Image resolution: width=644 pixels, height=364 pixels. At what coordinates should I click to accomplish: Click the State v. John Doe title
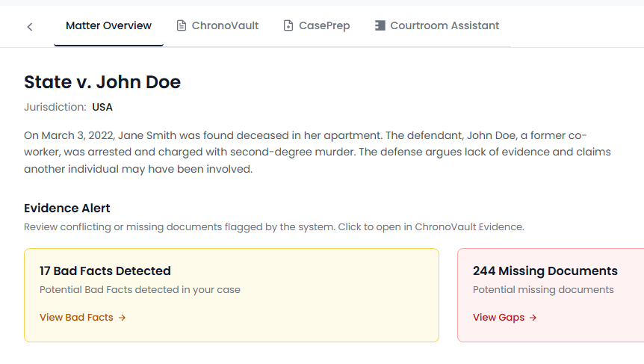[102, 82]
